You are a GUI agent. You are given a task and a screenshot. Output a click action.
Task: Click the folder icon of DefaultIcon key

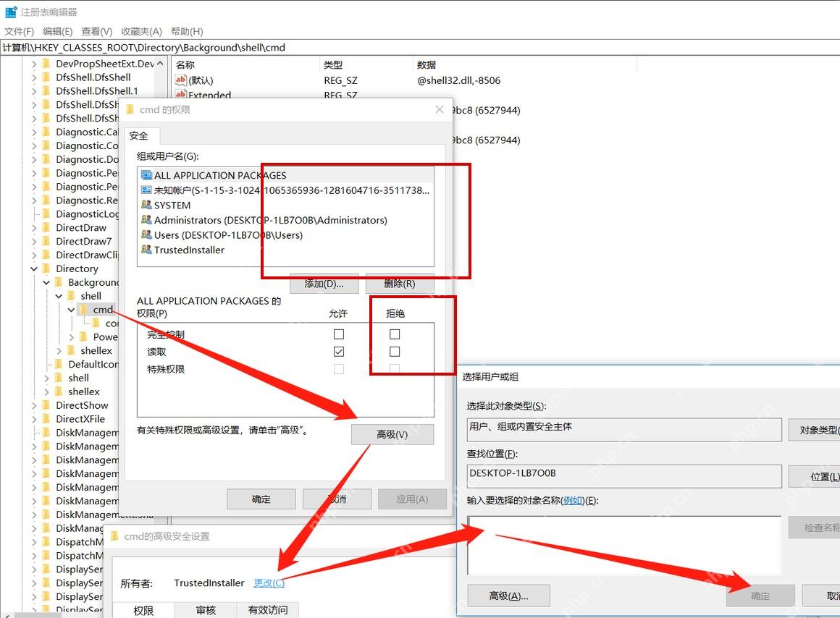[x=59, y=364]
